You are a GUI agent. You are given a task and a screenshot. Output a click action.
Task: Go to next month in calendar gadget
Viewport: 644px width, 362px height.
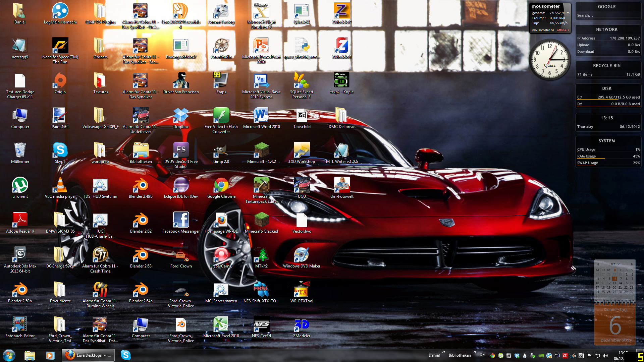click(x=632, y=264)
